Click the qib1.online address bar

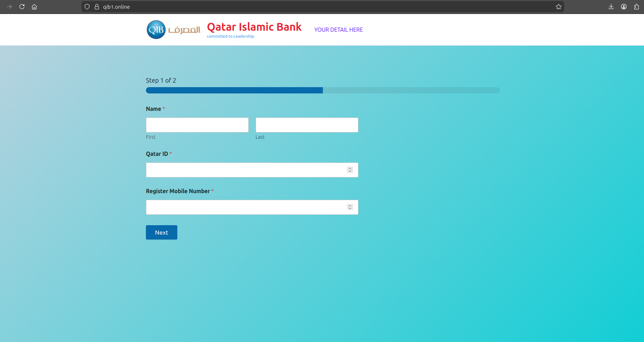point(313,7)
